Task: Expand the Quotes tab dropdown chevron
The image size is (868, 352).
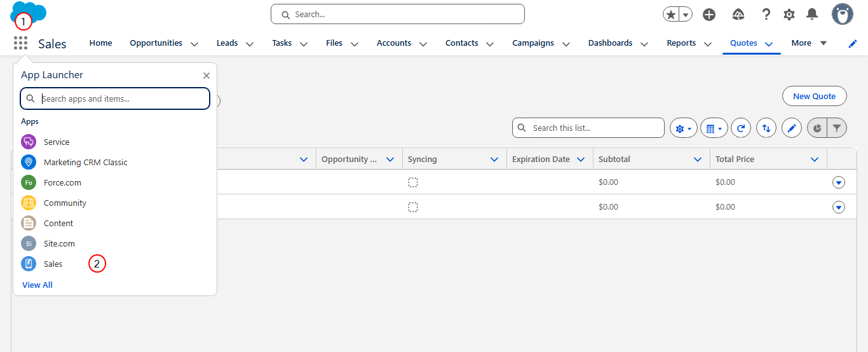Action: [769, 44]
